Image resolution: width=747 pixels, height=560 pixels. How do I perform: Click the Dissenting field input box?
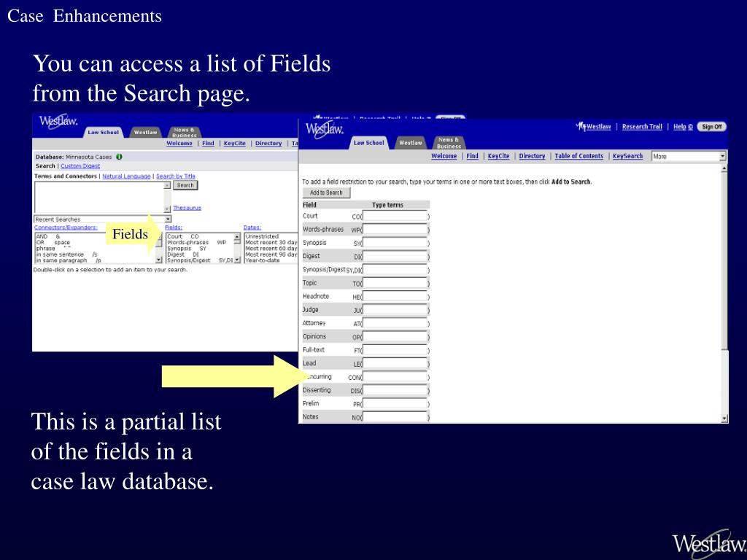(x=395, y=390)
